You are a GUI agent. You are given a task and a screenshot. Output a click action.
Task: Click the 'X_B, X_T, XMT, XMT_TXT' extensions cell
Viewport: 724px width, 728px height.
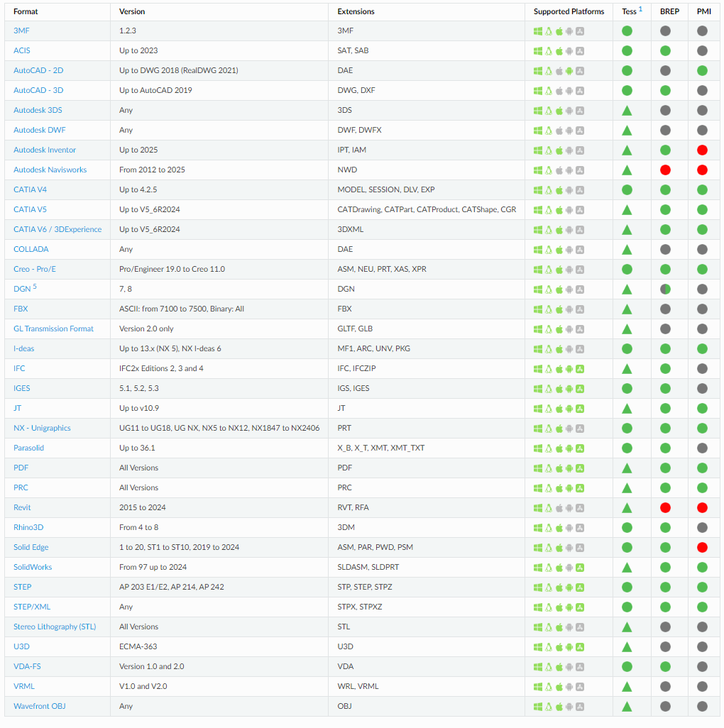coord(380,448)
